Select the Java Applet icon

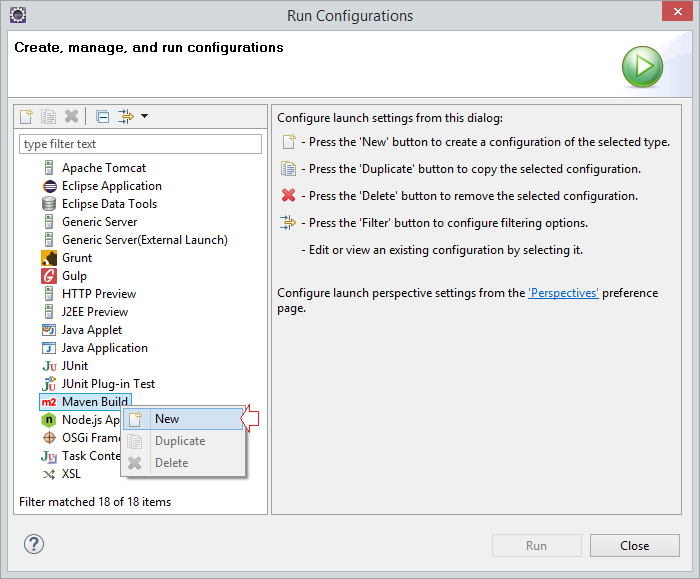[49, 330]
